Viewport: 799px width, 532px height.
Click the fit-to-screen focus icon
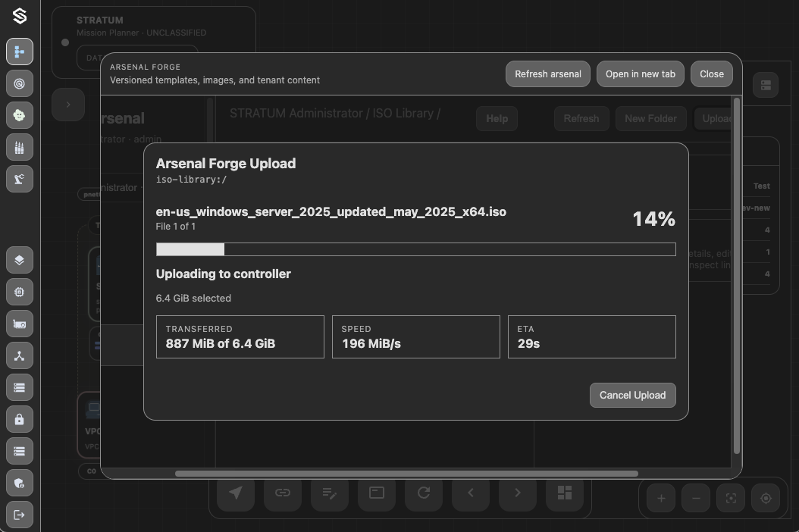coord(731,499)
